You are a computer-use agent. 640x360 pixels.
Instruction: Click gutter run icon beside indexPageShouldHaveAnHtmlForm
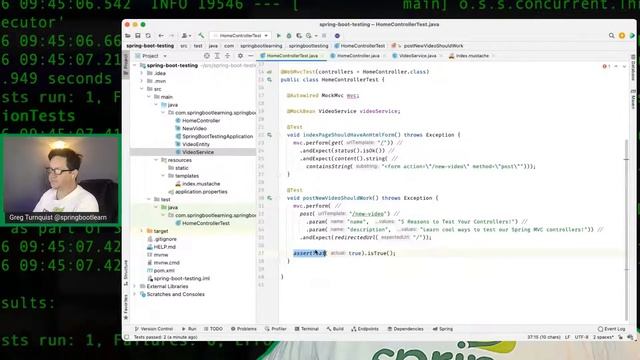point(270,135)
